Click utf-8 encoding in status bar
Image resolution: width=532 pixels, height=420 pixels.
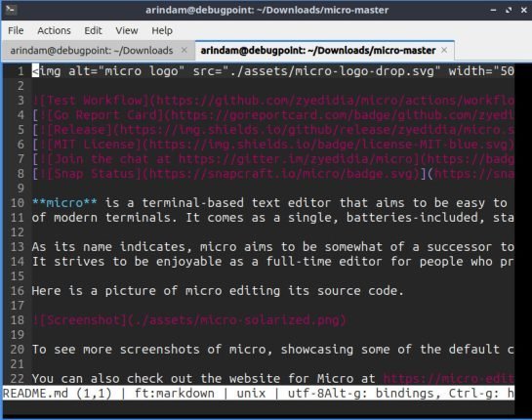(306, 394)
